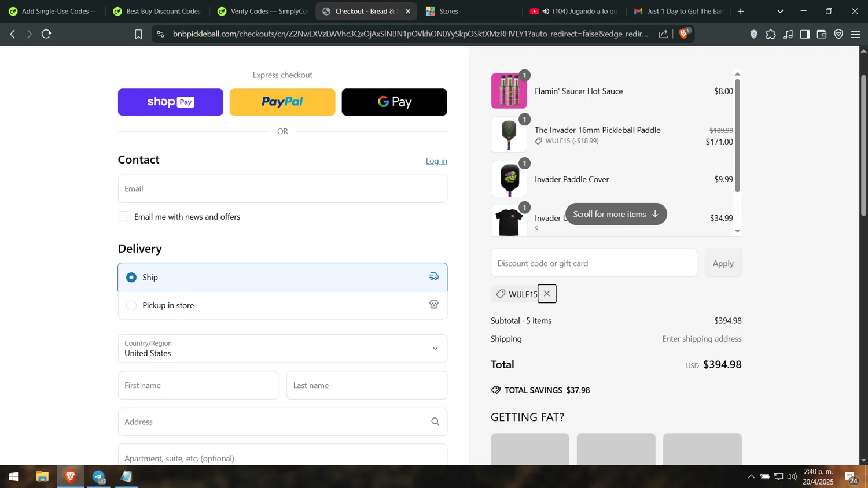Open the Country/Region dropdown
The height and width of the screenshot is (488, 868).
point(282,349)
